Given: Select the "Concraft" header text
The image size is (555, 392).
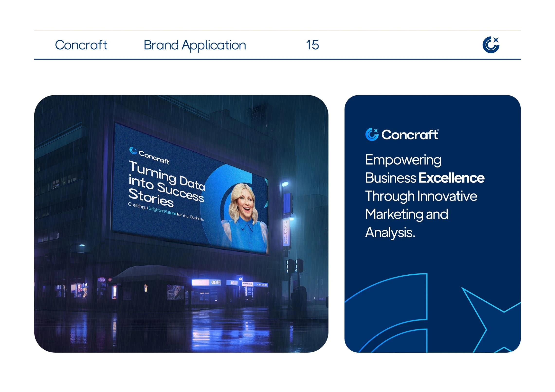Looking at the screenshot, I should (x=81, y=45).
